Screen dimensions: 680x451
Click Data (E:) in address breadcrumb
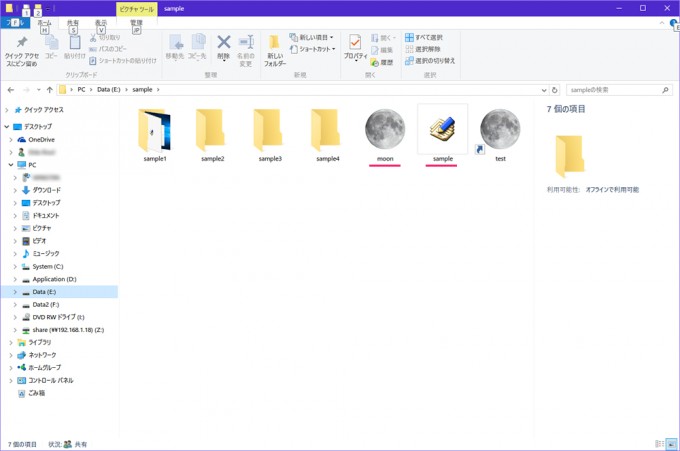(108, 90)
